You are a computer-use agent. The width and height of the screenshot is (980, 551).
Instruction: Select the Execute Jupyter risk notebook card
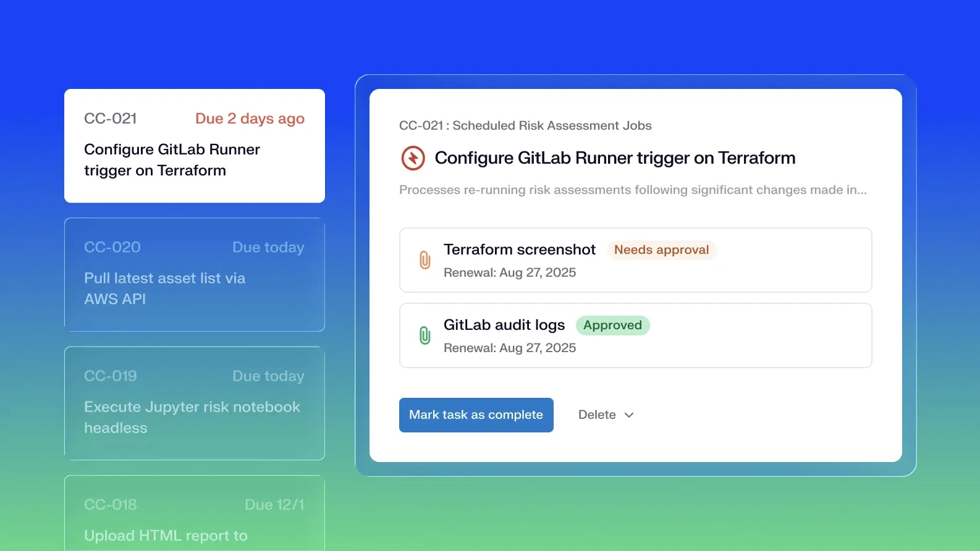tap(194, 403)
